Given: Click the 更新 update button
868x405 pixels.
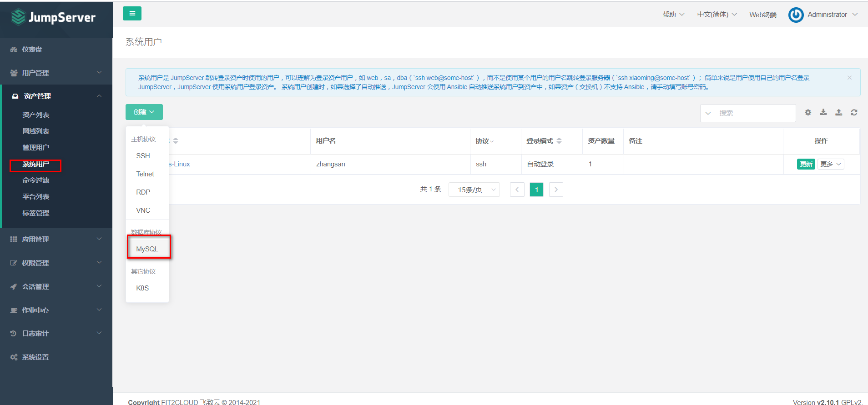Looking at the screenshot, I should [x=806, y=164].
